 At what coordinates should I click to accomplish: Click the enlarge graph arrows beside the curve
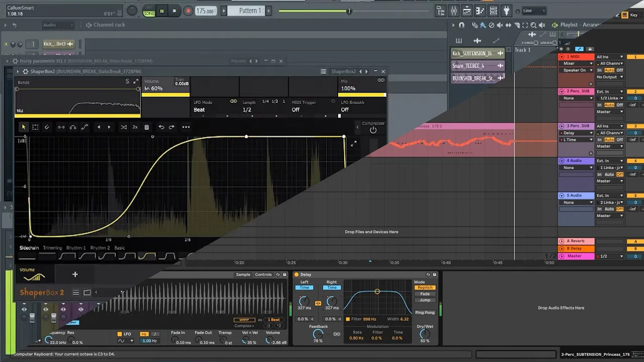(354, 143)
